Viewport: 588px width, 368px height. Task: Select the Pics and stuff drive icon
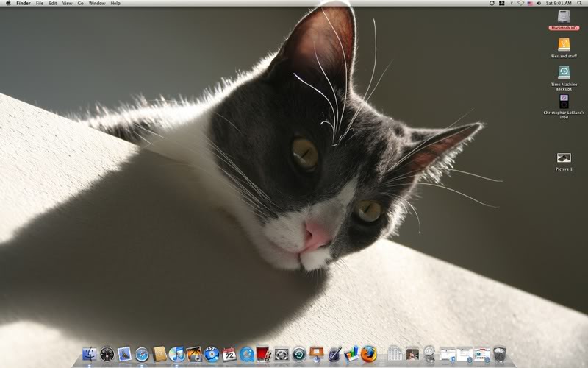pyautogui.click(x=564, y=48)
